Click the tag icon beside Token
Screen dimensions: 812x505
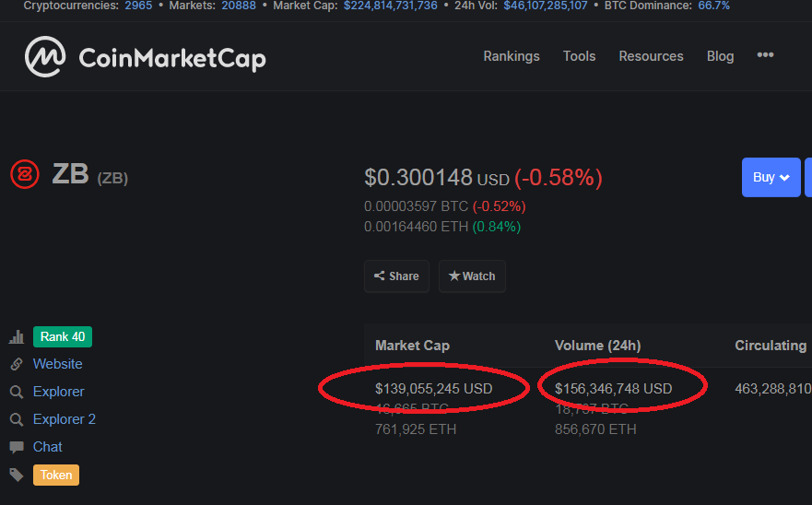[x=17, y=476]
